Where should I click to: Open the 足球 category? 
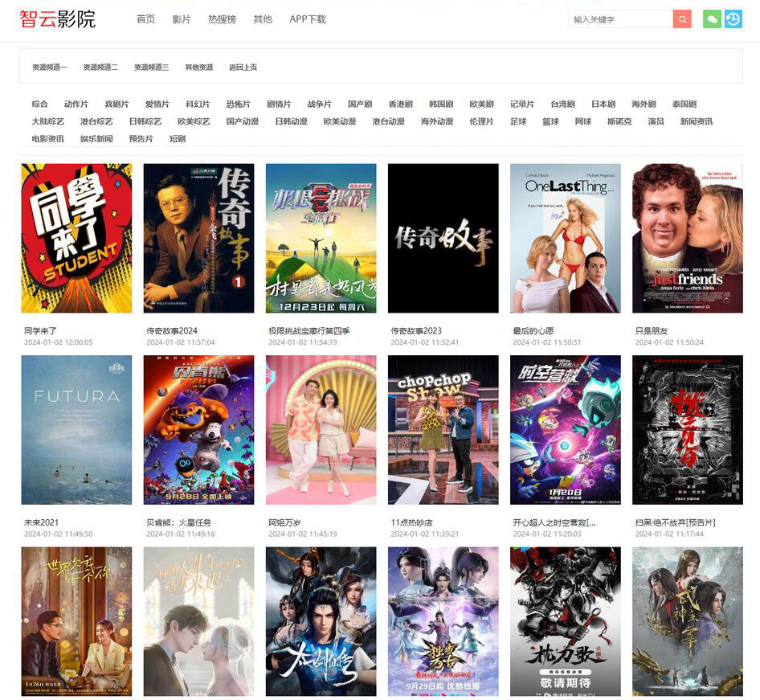[518, 121]
